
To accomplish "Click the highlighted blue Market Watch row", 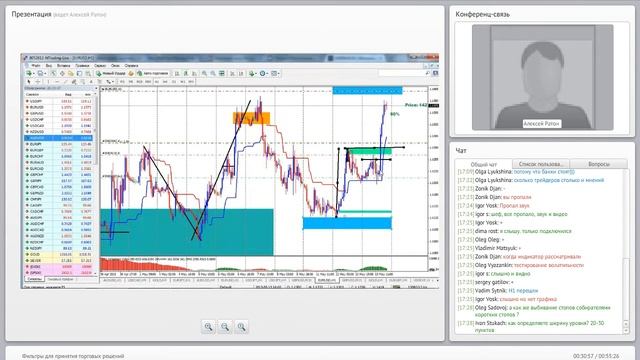I will point(59,138).
